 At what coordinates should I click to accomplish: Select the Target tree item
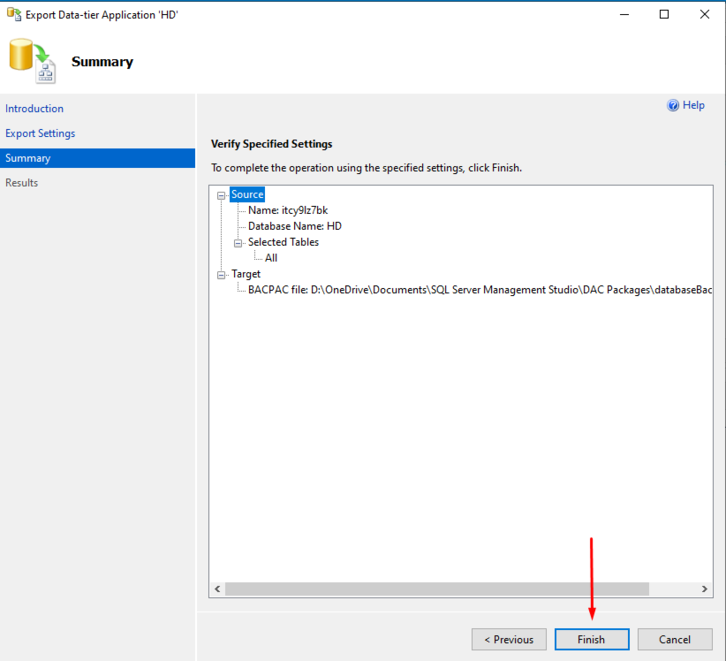pos(246,274)
